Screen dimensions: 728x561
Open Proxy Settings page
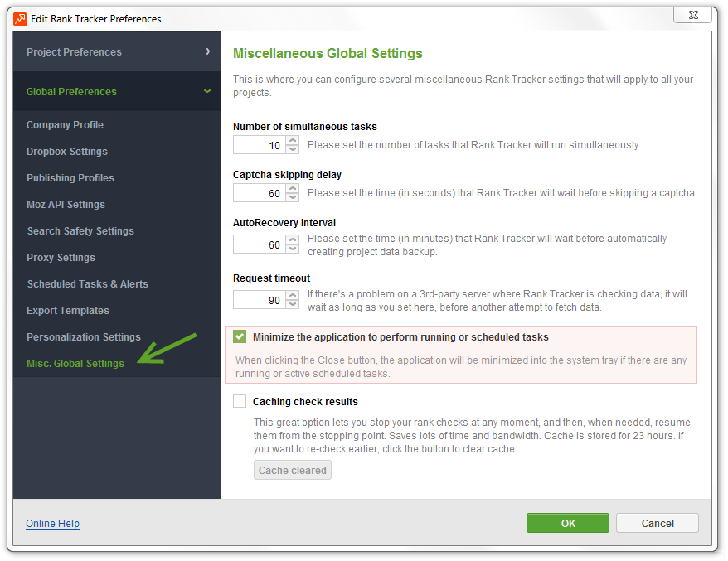point(61,258)
